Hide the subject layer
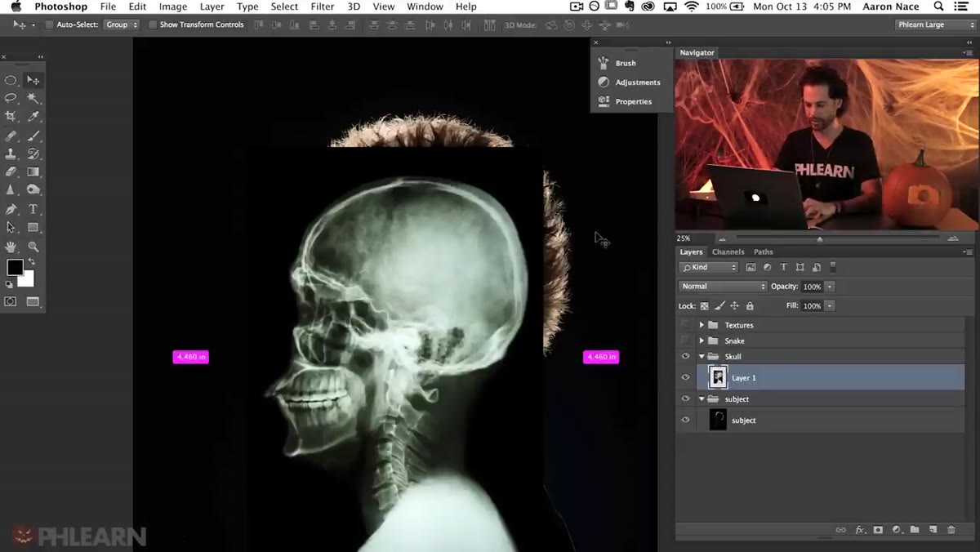This screenshot has width=980, height=552. tap(685, 420)
